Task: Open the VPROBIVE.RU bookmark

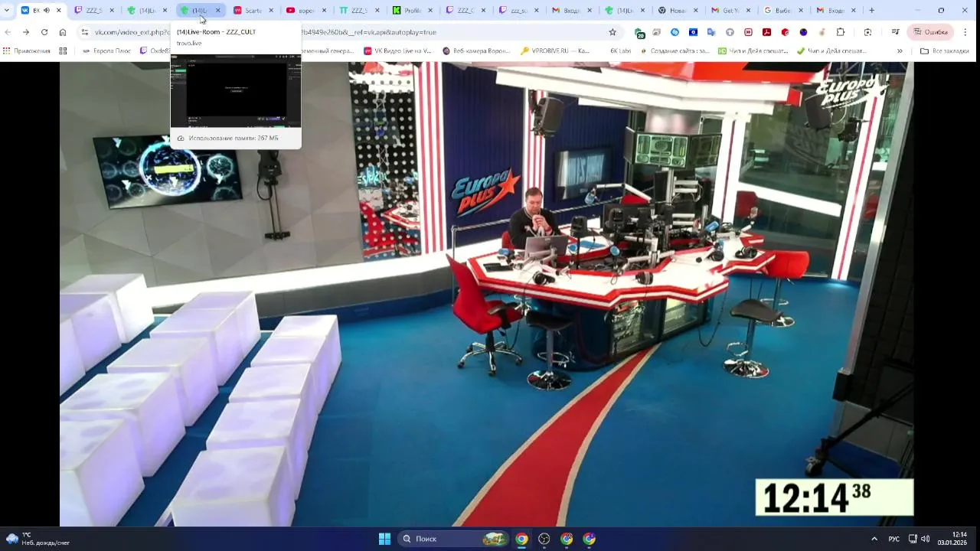Action: [x=555, y=51]
